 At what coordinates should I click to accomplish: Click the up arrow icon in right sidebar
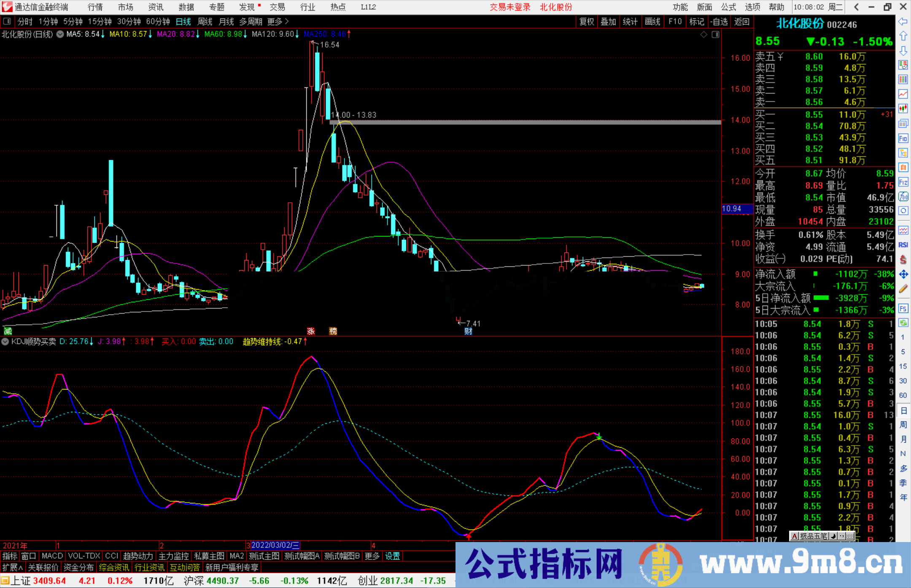[x=903, y=36]
